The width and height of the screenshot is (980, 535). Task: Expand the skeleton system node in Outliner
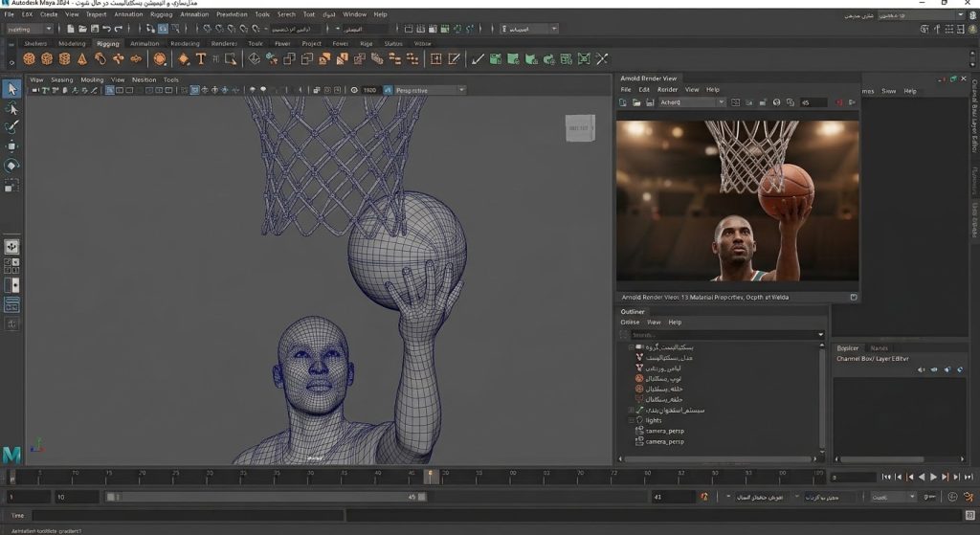click(632, 410)
